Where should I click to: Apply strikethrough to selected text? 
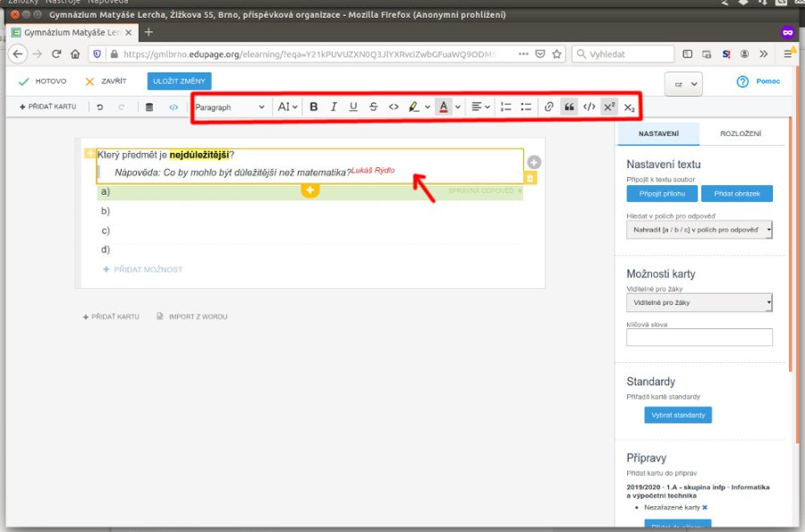pos(373,106)
